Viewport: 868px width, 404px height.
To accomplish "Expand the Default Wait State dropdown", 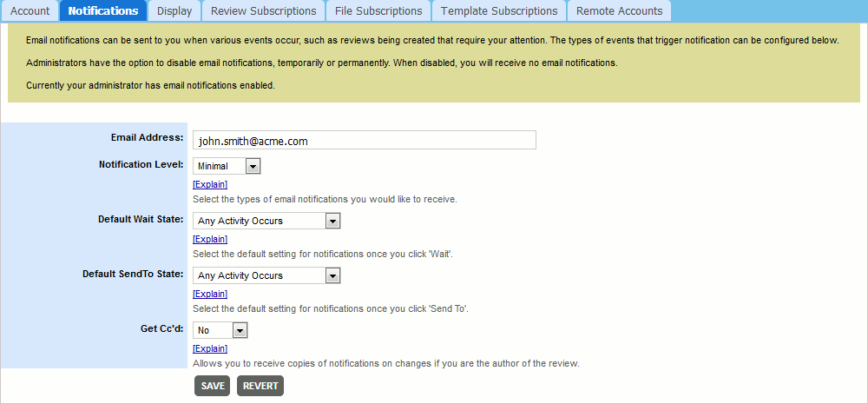I will pyautogui.click(x=266, y=221).
